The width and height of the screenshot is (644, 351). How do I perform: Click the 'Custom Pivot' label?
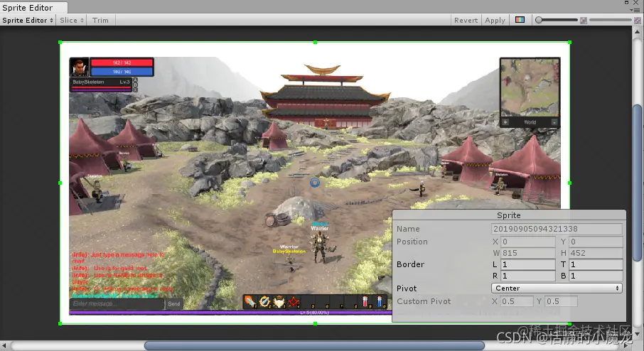click(x=424, y=301)
